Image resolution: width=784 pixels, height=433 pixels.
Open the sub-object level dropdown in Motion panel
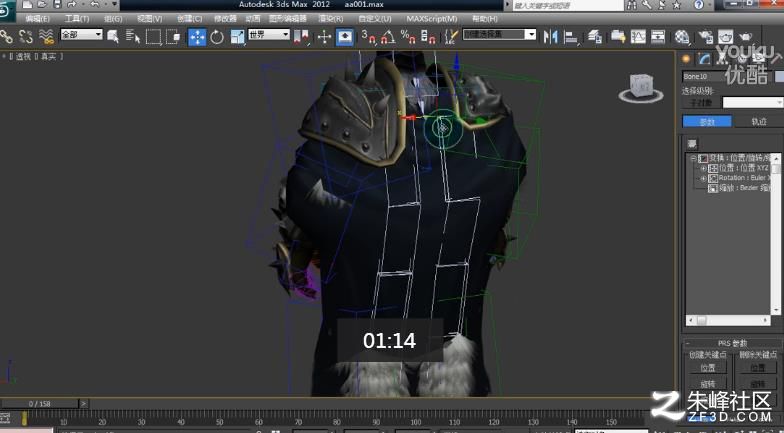(x=753, y=102)
